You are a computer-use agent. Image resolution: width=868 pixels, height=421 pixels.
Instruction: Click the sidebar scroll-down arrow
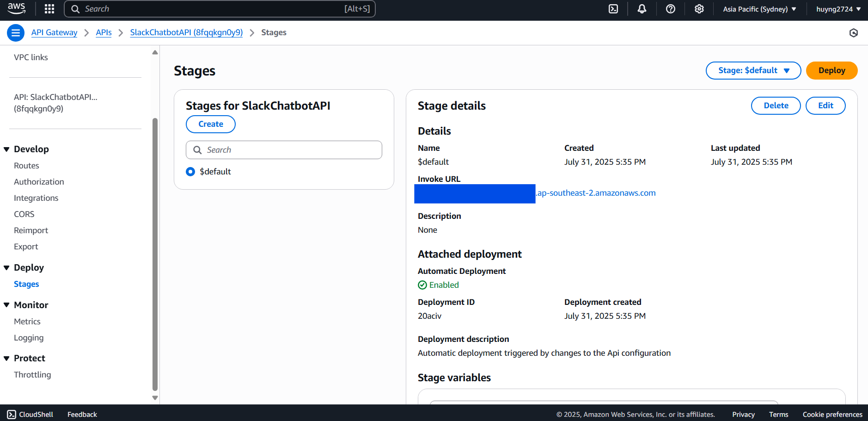[155, 398]
